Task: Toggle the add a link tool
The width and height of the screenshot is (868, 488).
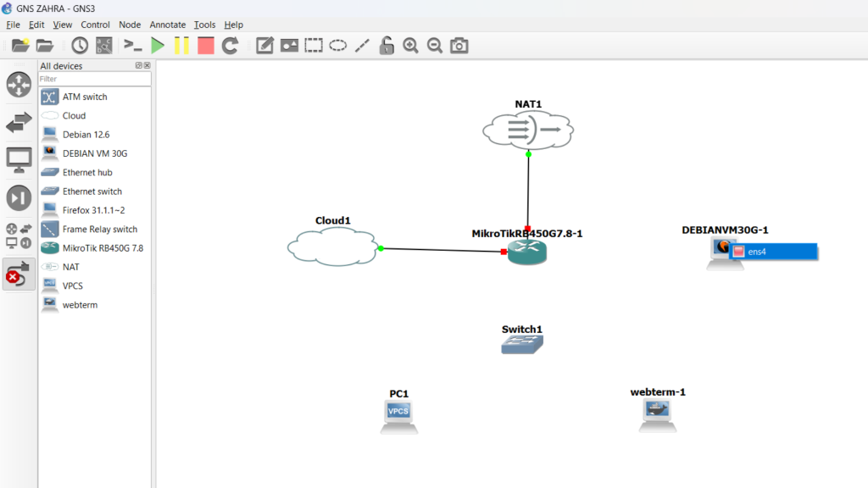Action: (19, 274)
